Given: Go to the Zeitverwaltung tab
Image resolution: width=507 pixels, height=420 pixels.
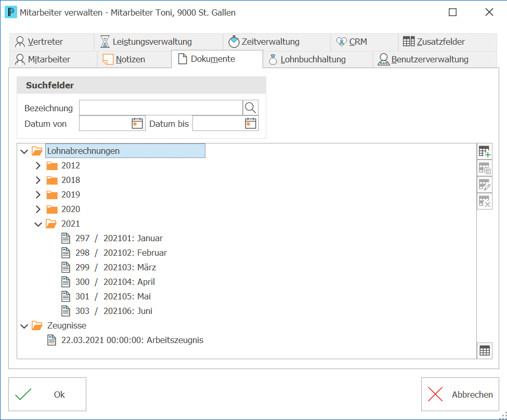Looking at the screenshot, I should (x=277, y=42).
